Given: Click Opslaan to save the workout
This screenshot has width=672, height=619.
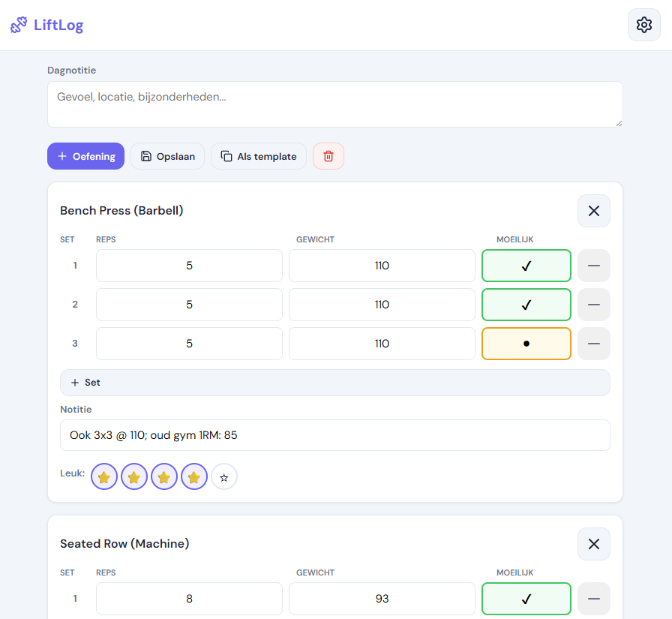Looking at the screenshot, I should click(167, 156).
